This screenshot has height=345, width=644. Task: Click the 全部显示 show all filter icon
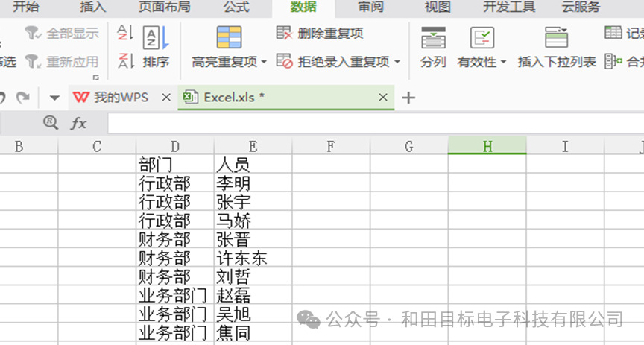pos(33,34)
